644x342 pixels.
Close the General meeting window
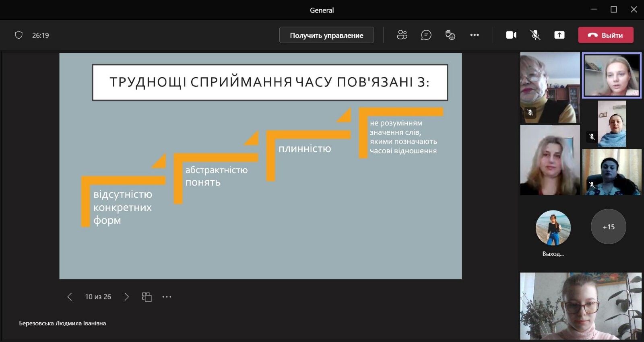tap(634, 9)
